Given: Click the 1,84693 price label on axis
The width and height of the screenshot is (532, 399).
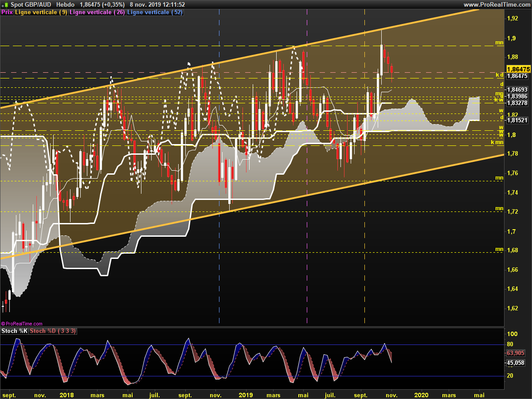Looking at the screenshot, I should (x=518, y=90).
